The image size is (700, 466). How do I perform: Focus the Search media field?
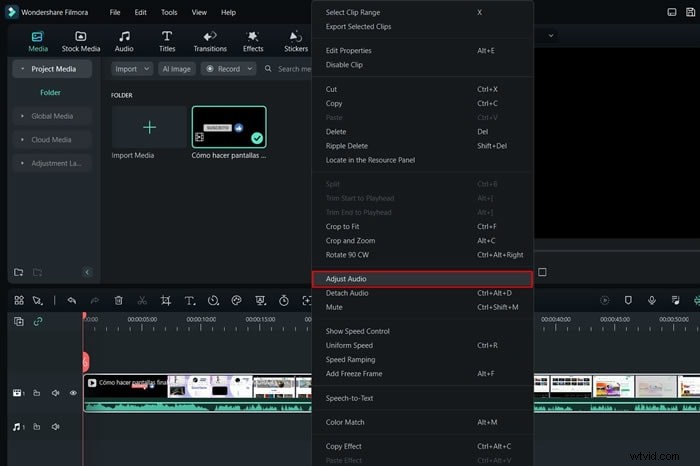pyautogui.click(x=288, y=69)
